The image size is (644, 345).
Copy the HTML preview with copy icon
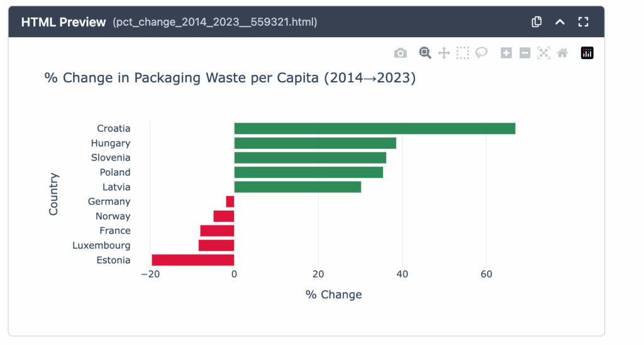click(x=536, y=22)
